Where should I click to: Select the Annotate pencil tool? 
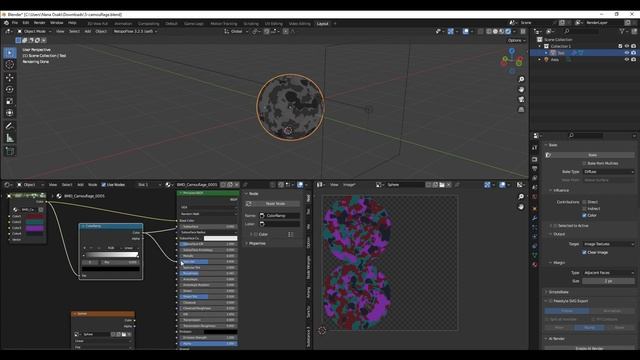click(10, 126)
